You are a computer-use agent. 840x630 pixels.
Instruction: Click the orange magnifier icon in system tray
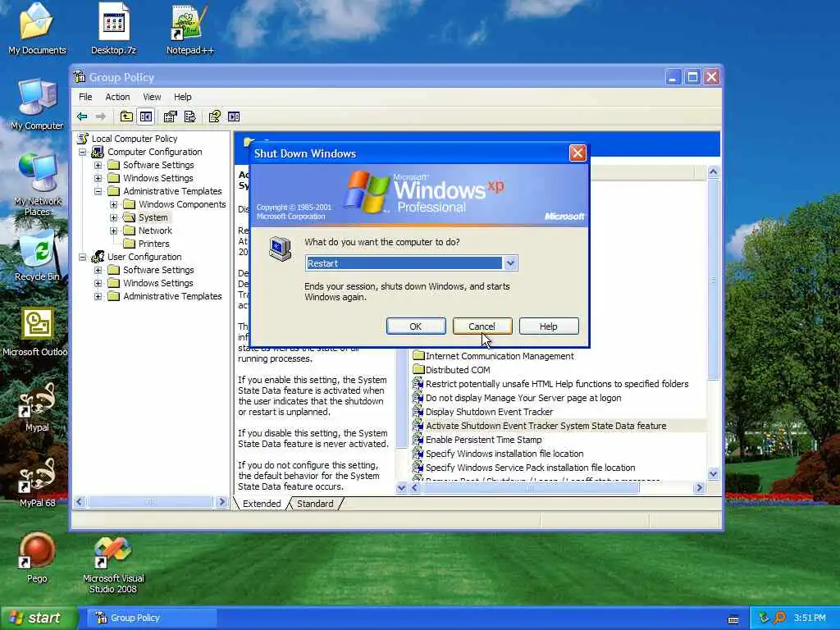coord(780,618)
